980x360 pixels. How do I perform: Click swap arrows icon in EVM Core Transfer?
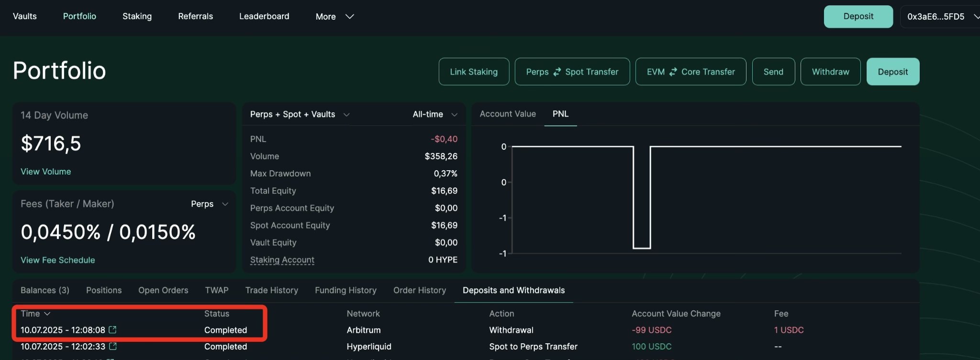point(673,72)
